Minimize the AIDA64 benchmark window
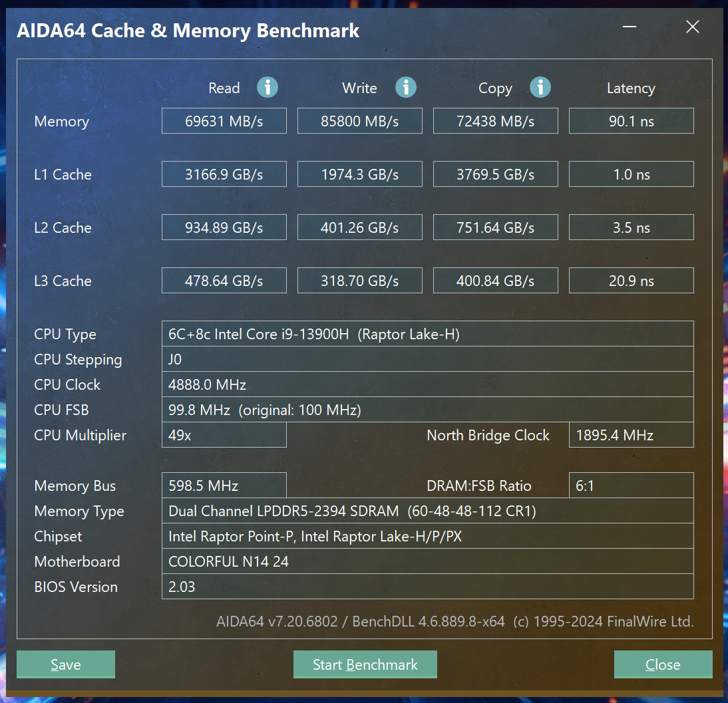 [x=630, y=27]
